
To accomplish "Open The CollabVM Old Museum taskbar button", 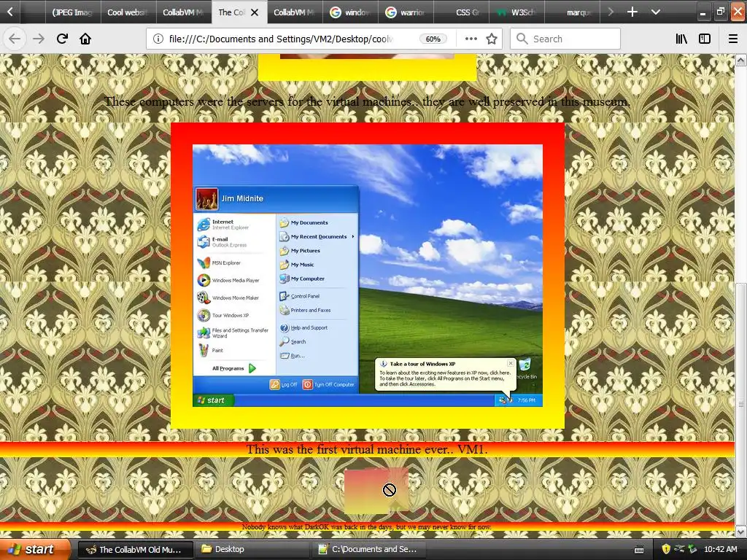I will tap(135, 550).
